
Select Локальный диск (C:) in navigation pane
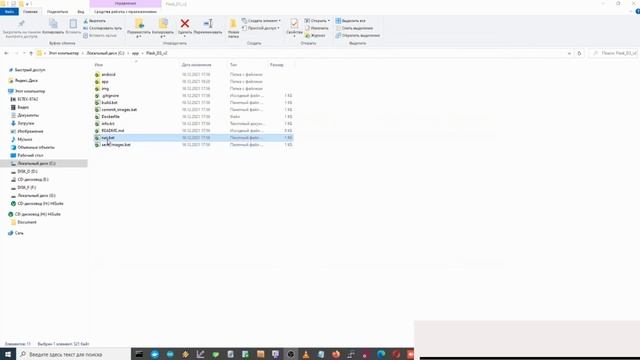click(x=44, y=163)
